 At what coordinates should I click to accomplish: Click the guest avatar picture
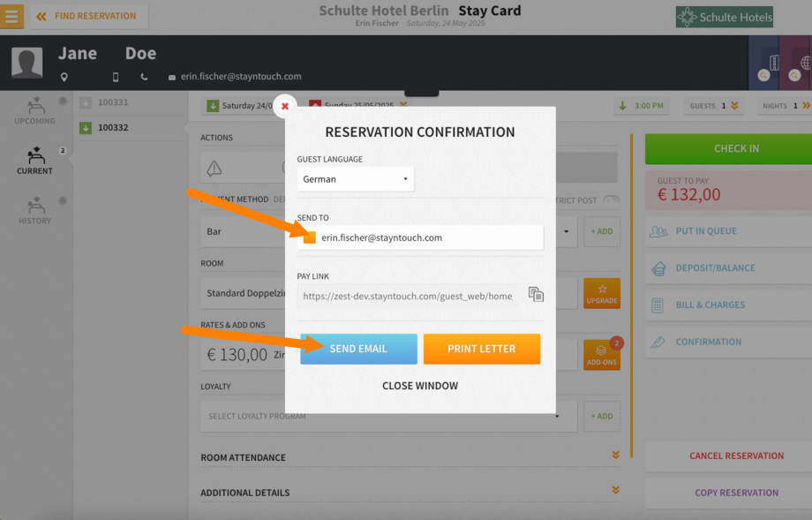(27, 63)
